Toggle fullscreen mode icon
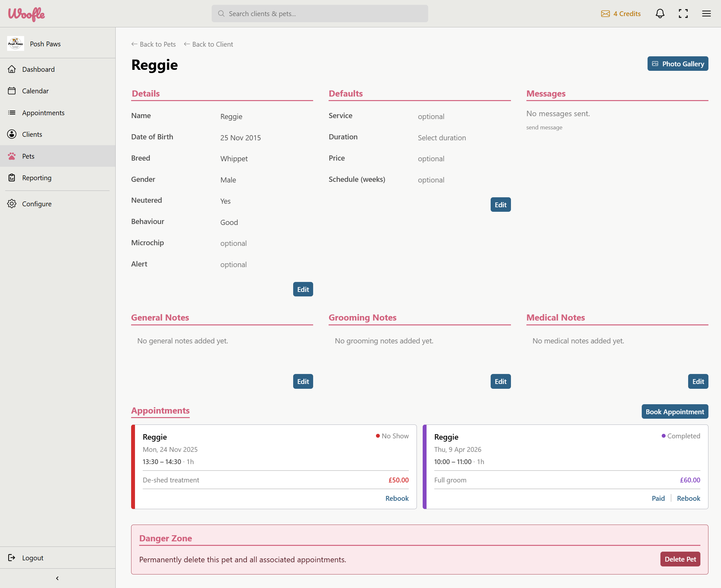Viewport: 721px width, 588px height. tap(683, 14)
